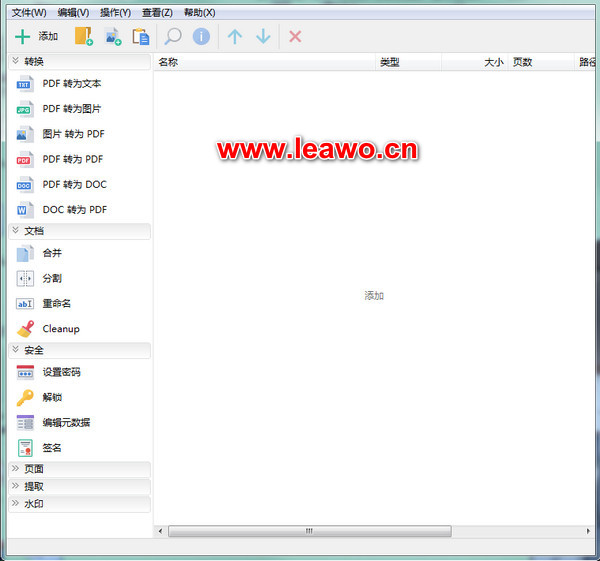Select the 图片 转为 PDF picture icon
The height and width of the screenshot is (561, 600).
pyautogui.click(x=25, y=134)
